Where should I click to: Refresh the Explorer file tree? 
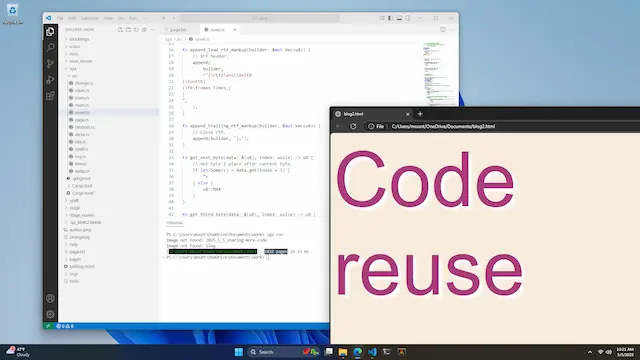(x=136, y=30)
